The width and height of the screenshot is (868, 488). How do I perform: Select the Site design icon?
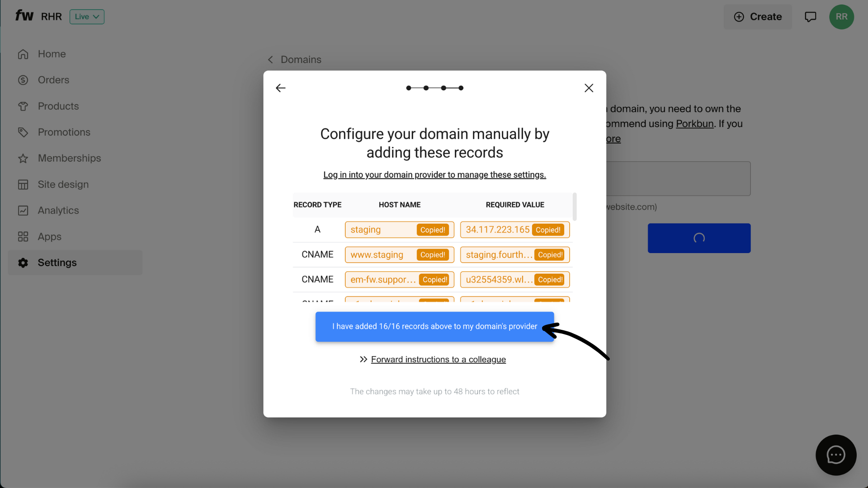pos(23,184)
